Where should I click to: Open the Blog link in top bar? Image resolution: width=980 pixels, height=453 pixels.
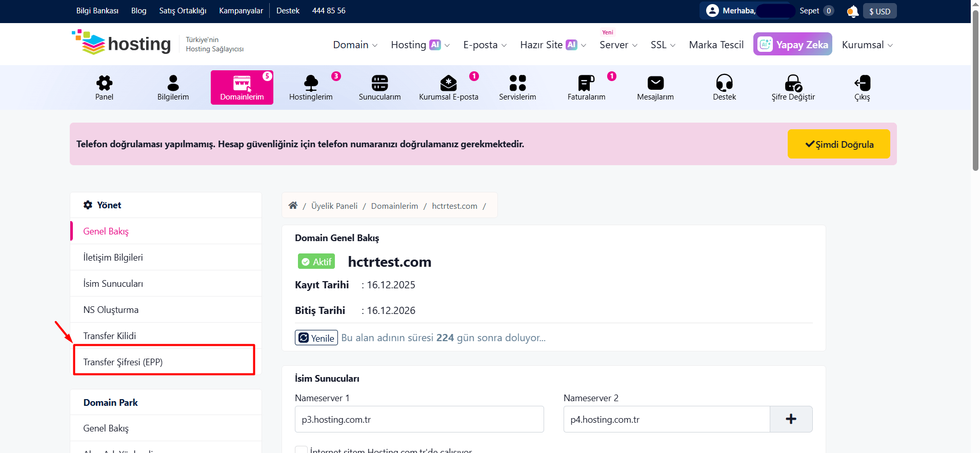(x=138, y=11)
